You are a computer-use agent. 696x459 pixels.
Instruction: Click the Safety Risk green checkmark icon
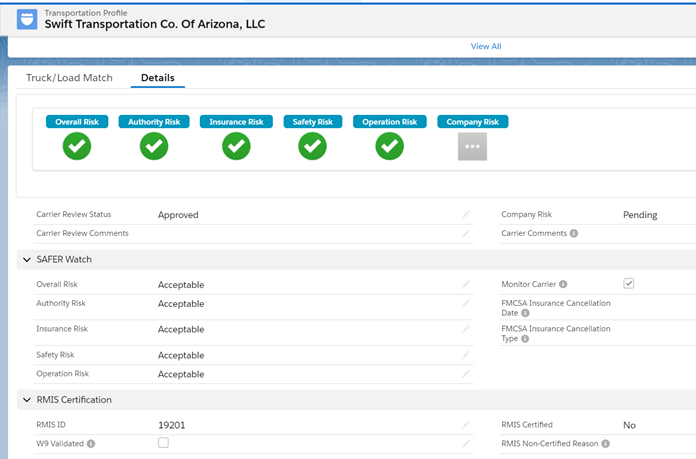coord(312,146)
